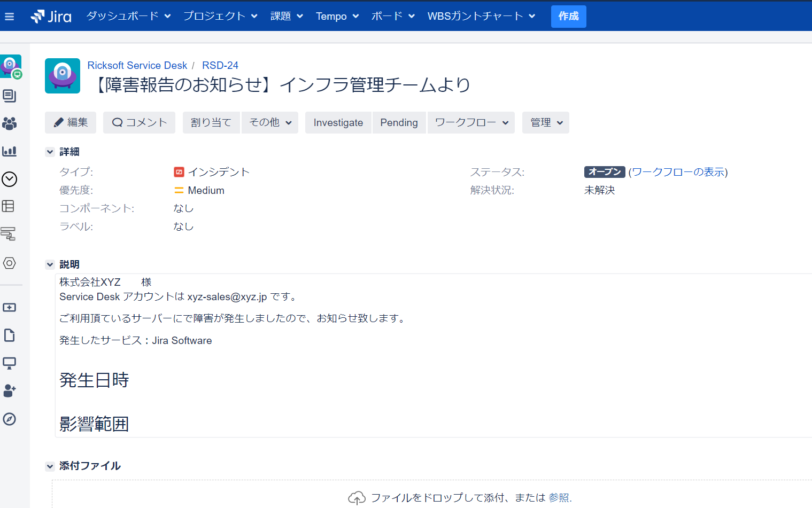This screenshot has height=508, width=812.
Task: Open the page document icon in sidebar
Action: [x=9, y=335]
